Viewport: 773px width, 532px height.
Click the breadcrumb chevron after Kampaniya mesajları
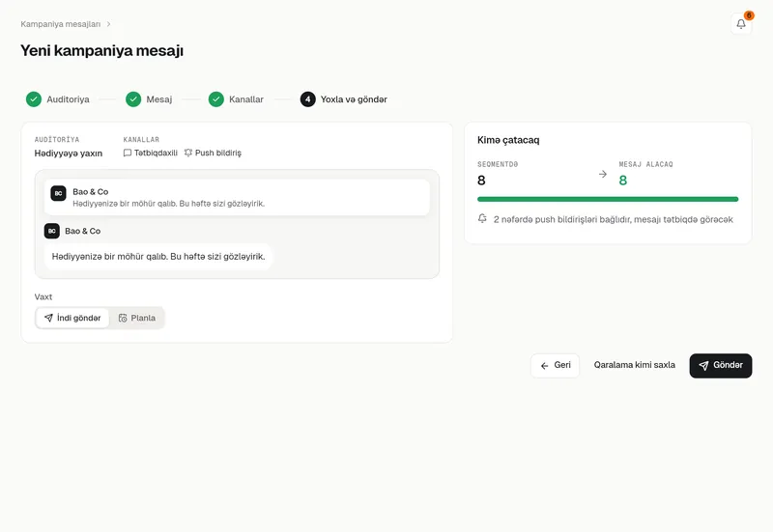click(108, 23)
